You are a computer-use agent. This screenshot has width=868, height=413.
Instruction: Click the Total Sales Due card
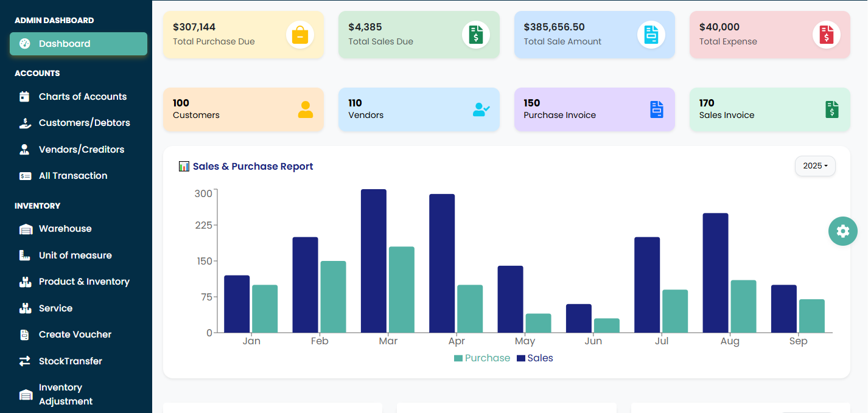pyautogui.click(x=419, y=35)
